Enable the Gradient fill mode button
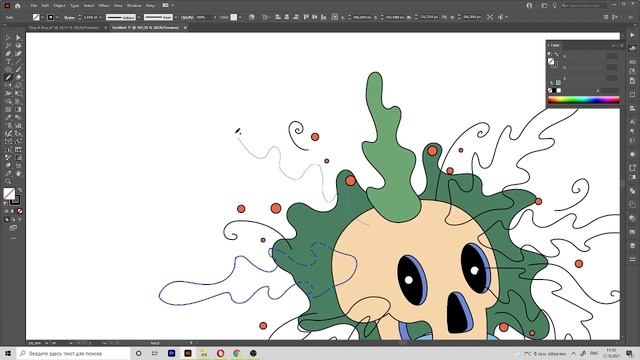 13,211
